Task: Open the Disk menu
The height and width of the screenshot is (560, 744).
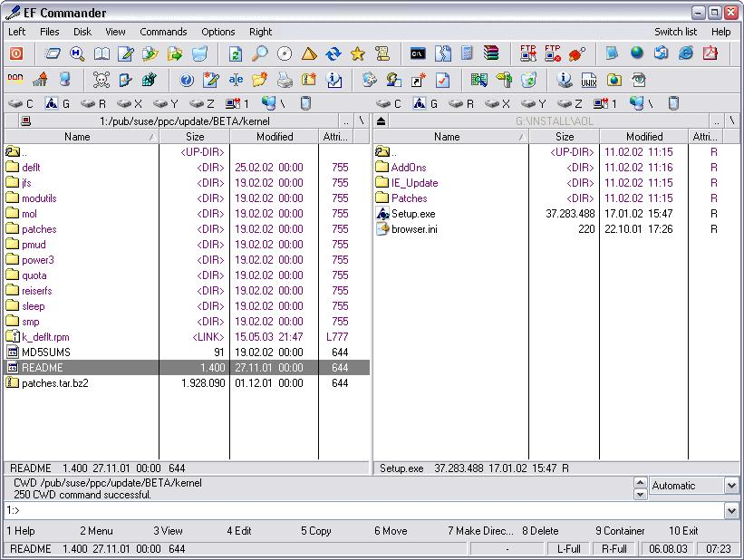Action: 82,32
